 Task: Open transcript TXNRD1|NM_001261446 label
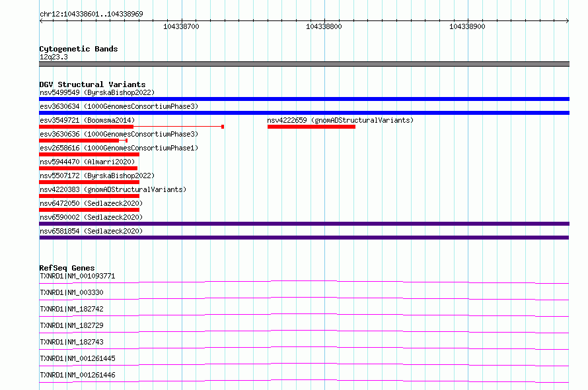click(77, 375)
